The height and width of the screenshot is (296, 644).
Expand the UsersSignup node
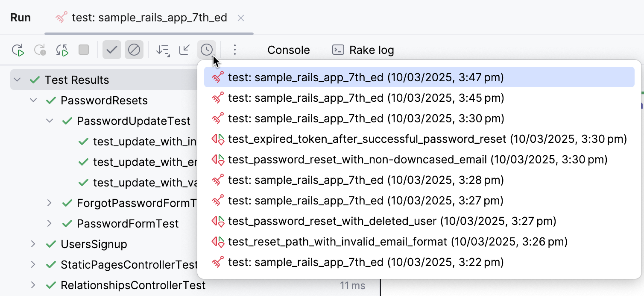pos(33,244)
